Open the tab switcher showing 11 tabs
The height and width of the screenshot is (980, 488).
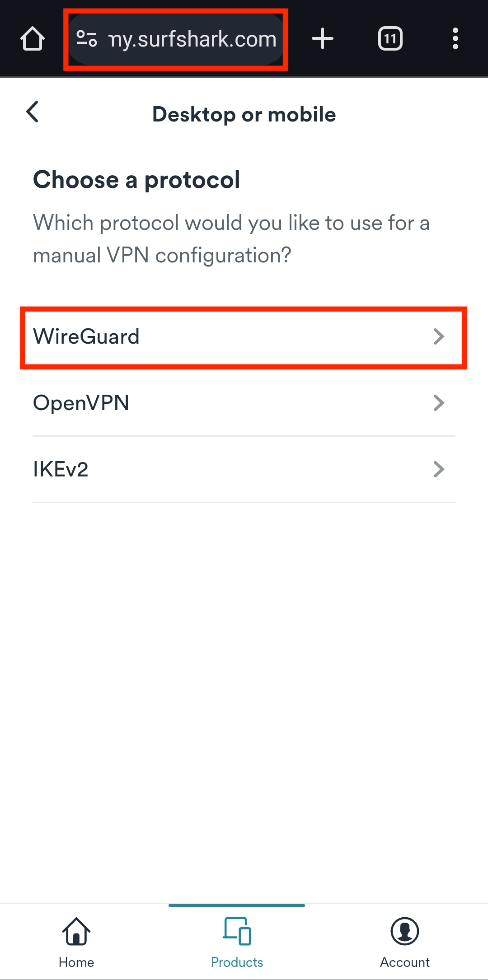point(390,39)
